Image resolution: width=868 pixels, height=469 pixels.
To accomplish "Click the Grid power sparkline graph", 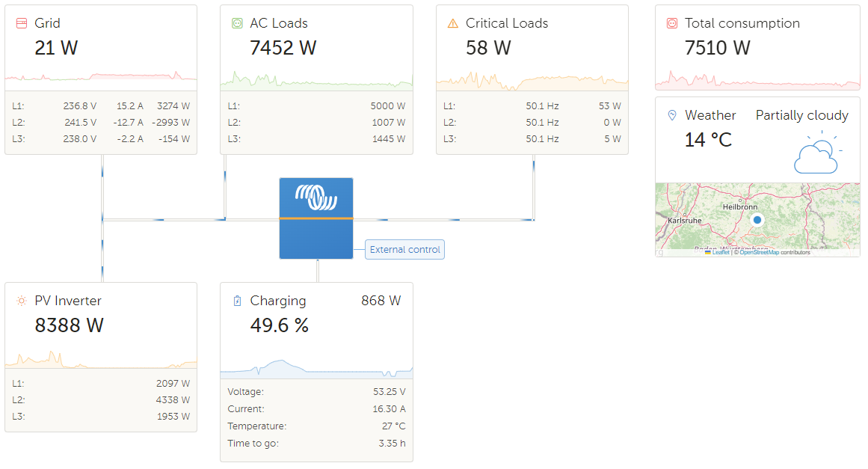I will 101,77.
